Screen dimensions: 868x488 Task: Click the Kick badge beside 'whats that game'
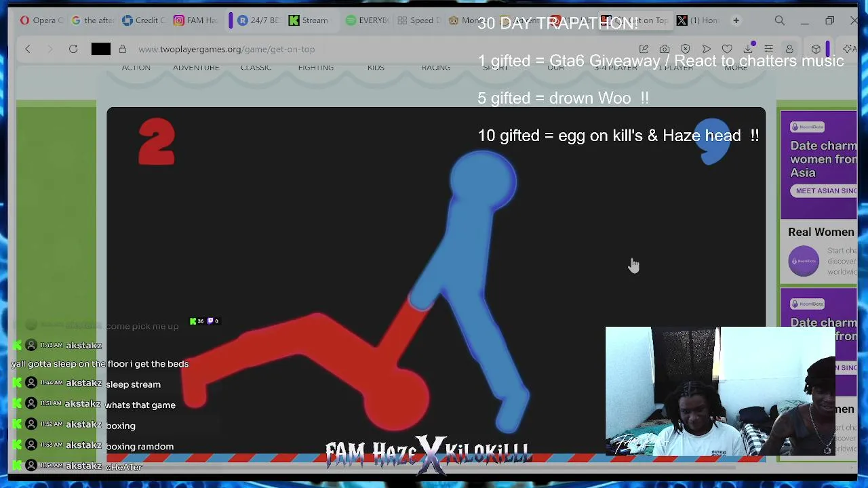[17, 404]
